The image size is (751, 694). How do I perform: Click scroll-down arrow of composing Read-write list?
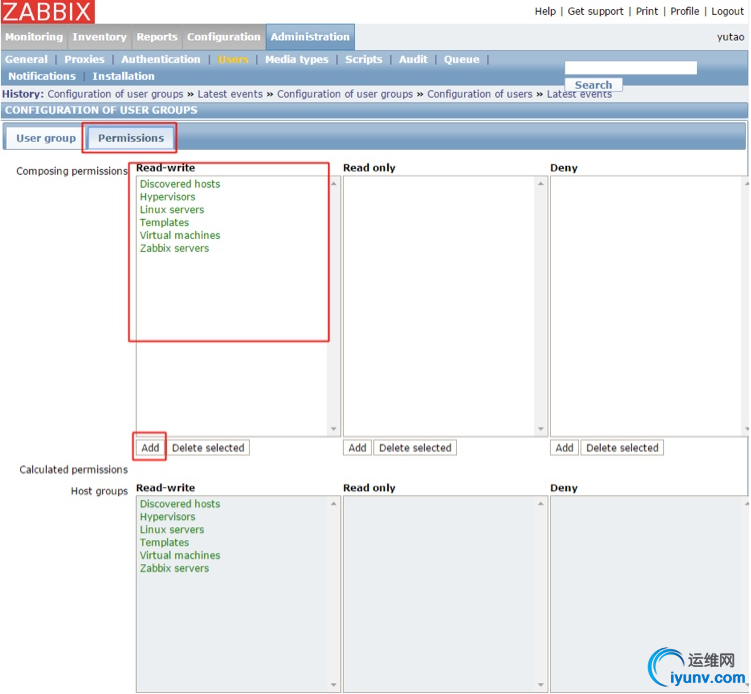(x=334, y=429)
